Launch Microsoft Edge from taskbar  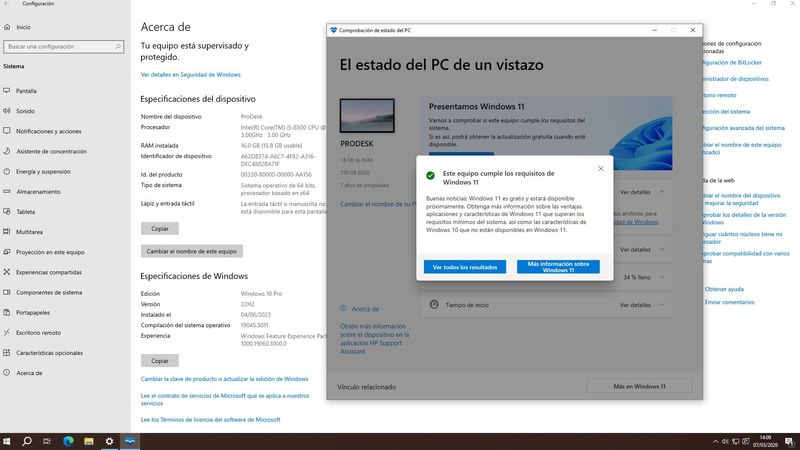pyautogui.click(x=68, y=441)
